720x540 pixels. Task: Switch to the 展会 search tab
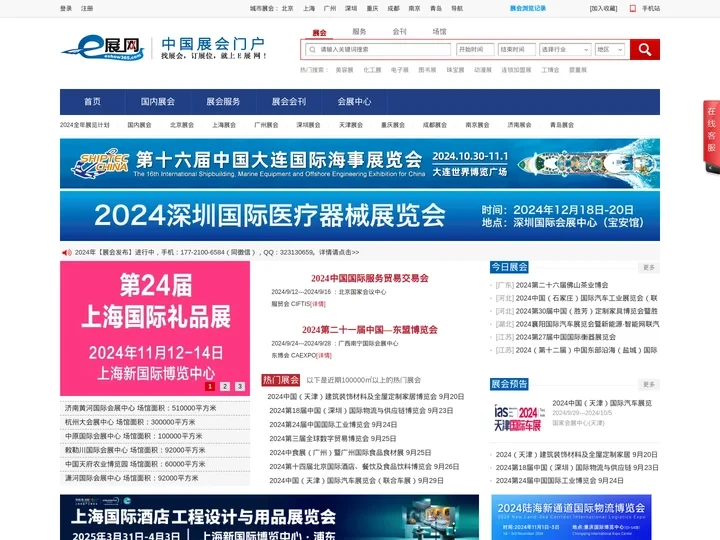(319, 33)
